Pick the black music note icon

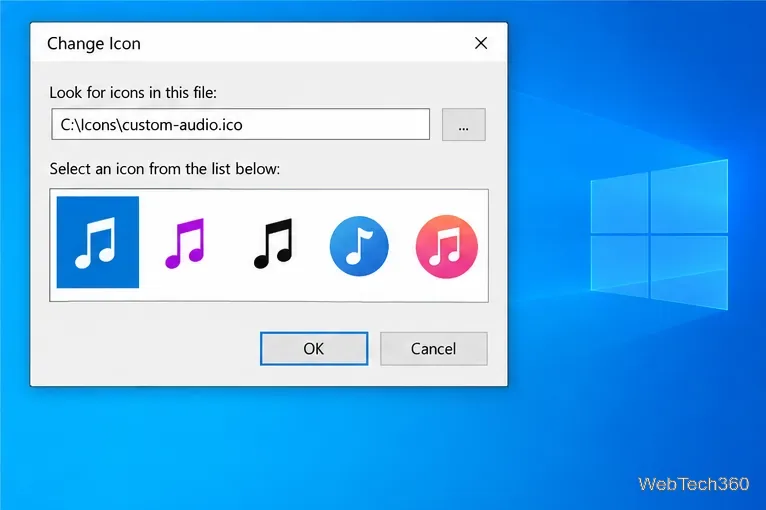pos(274,243)
